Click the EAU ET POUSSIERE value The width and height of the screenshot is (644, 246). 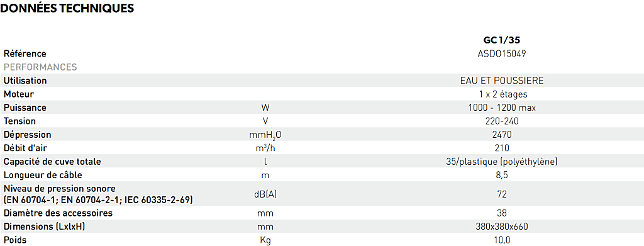(502, 81)
